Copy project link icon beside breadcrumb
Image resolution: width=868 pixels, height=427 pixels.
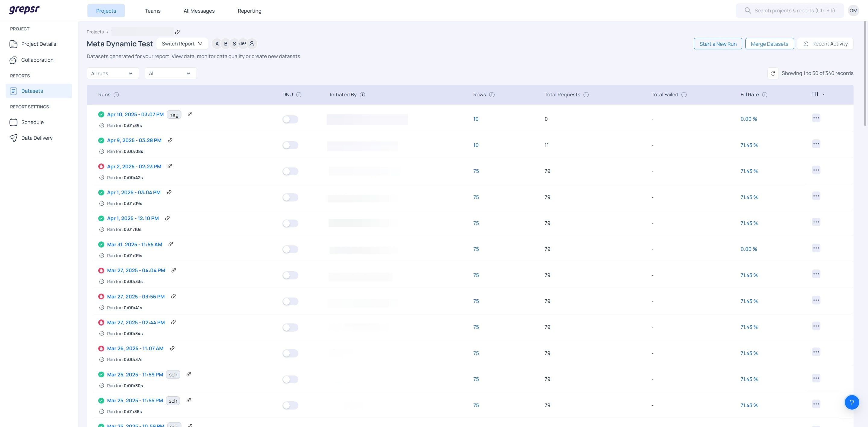click(177, 32)
